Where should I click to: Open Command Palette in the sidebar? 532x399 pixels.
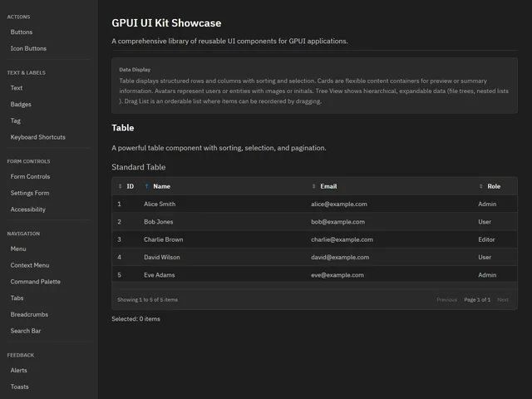point(35,282)
